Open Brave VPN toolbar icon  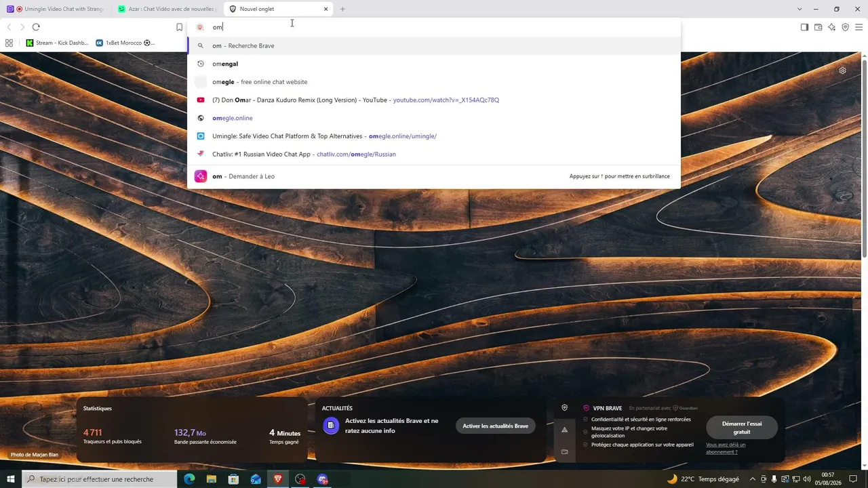pyautogui.click(x=845, y=27)
